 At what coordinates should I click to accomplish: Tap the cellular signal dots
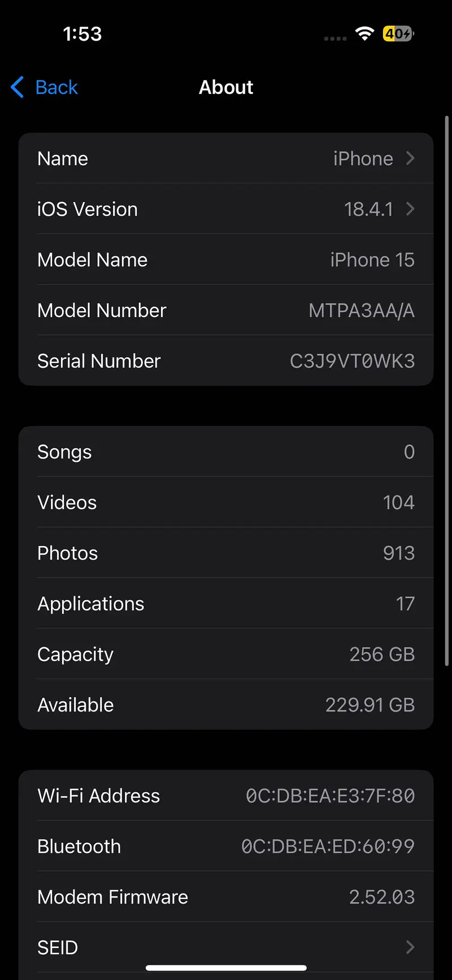click(335, 38)
